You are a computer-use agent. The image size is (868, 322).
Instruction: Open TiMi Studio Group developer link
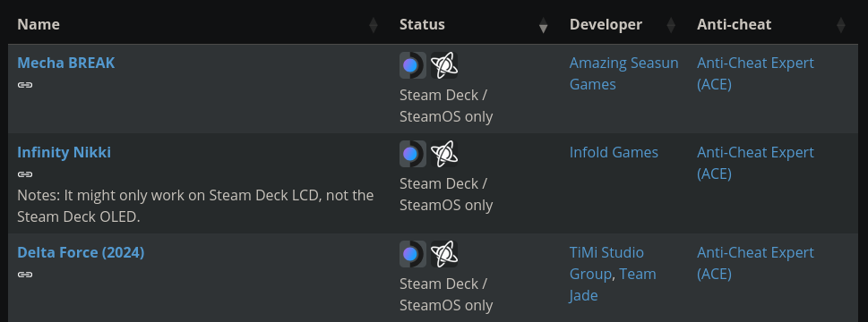click(x=606, y=263)
